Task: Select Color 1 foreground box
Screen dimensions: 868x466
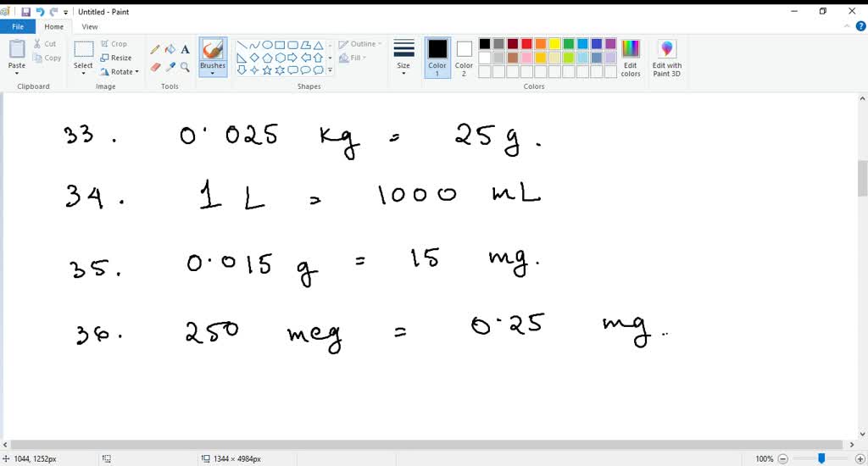Action: point(437,58)
